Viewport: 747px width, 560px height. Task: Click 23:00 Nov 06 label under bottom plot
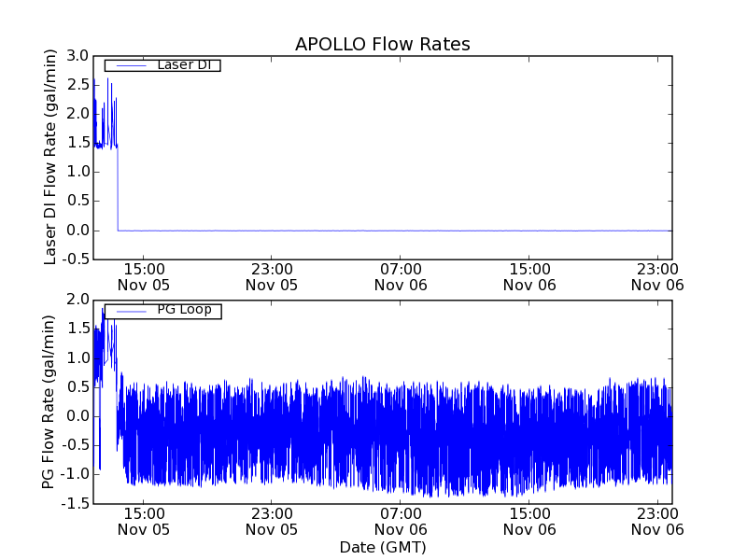point(656,521)
